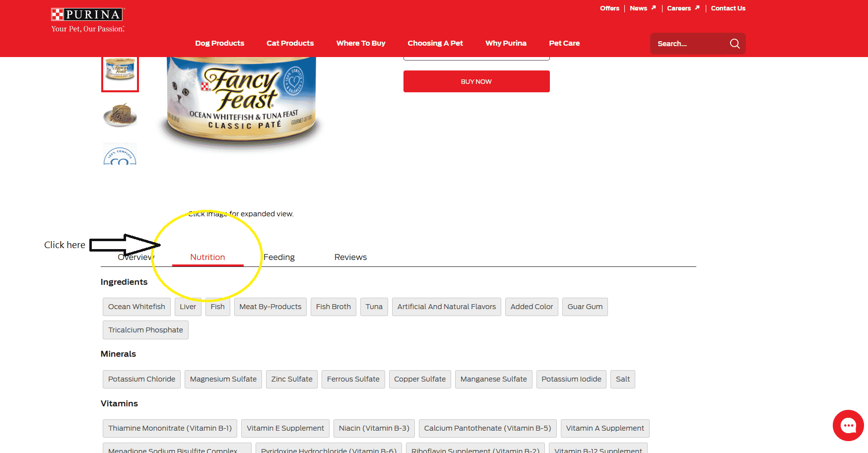Select the Salt mineral chip
Viewport: 868px width, 453px height.
pyautogui.click(x=622, y=379)
